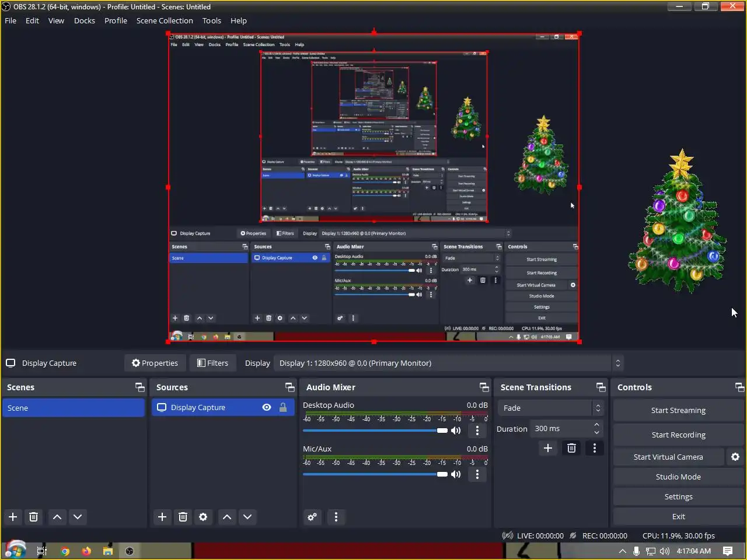The width and height of the screenshot is (747, 560).
Task: Select Display Capture source row
Action: 224,408
